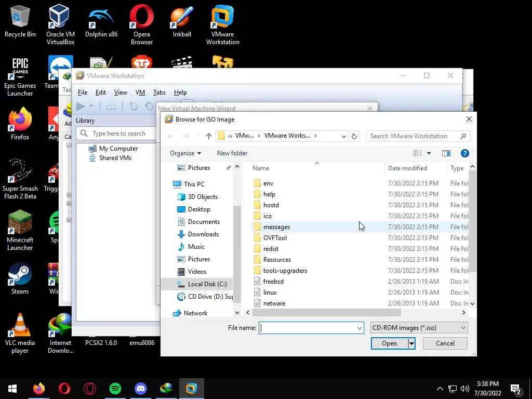
Task: Create a New folder
Action: (x=232, y=153)
